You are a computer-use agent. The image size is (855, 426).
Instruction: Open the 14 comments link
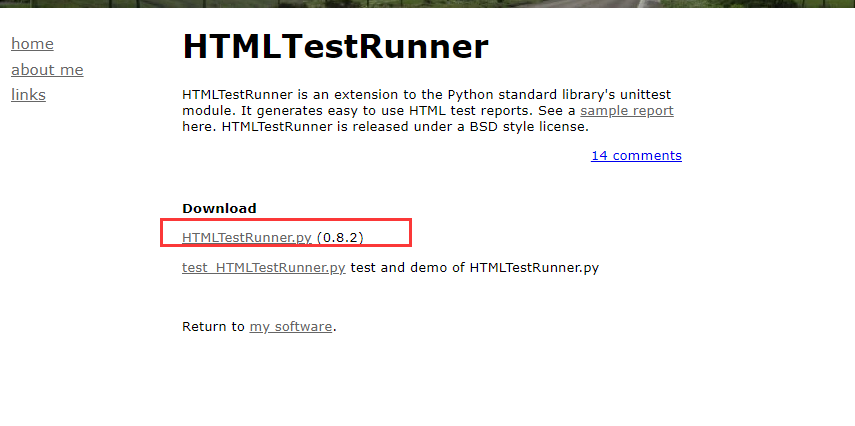point(636,155)
